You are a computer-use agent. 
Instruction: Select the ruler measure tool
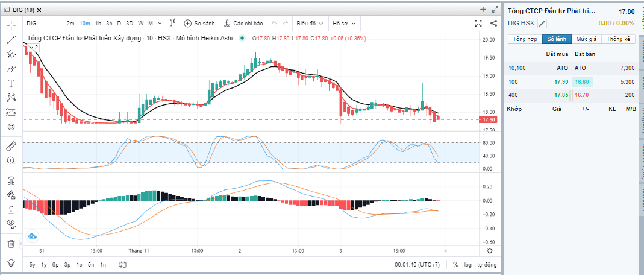11,147
